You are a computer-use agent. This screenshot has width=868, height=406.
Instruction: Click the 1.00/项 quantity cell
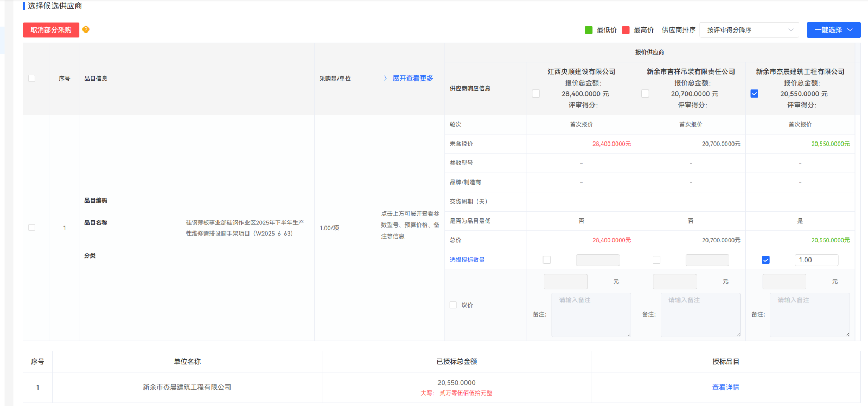(x=329, y=228)
